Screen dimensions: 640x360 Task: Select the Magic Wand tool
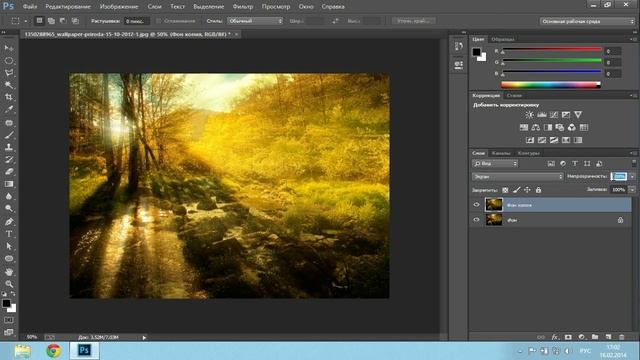click(9, 85)
